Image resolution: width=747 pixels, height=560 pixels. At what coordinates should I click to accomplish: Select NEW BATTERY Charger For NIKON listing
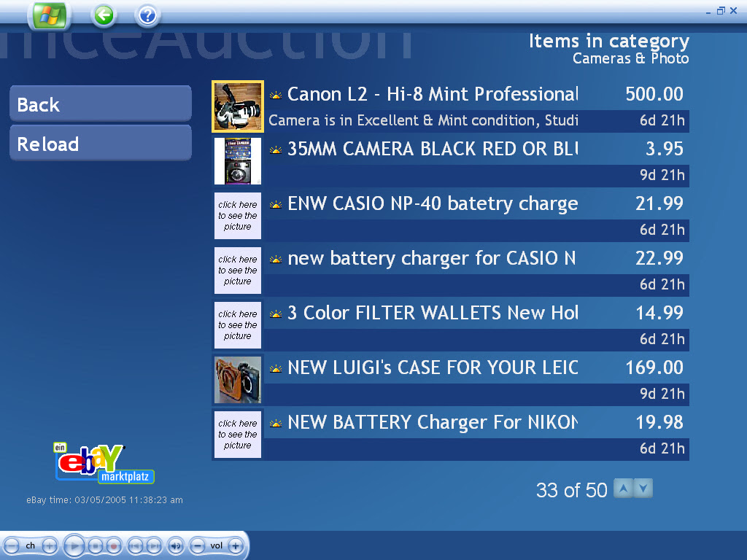click(x=433, y=422)
